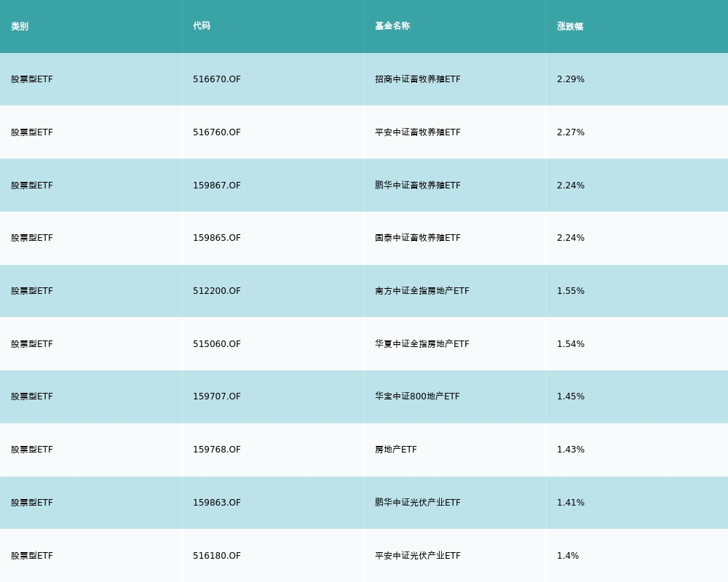
Task: Open 南方中证全指房地产ETF entry
Action: pyautogui.click(x=422, y=291)
